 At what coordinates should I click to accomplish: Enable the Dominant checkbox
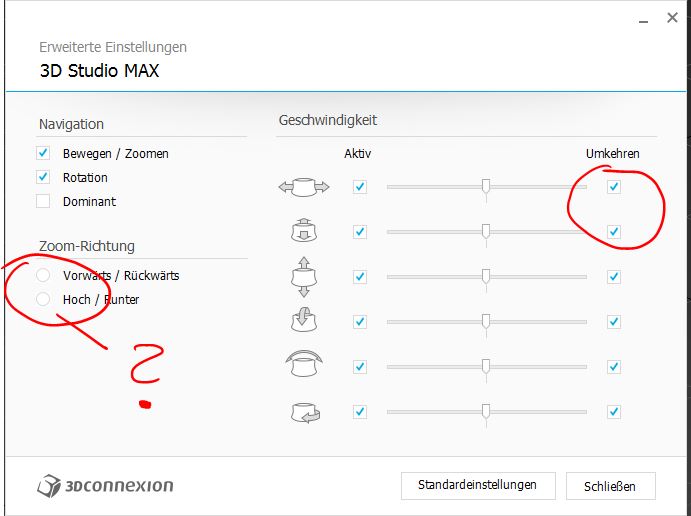43,201
